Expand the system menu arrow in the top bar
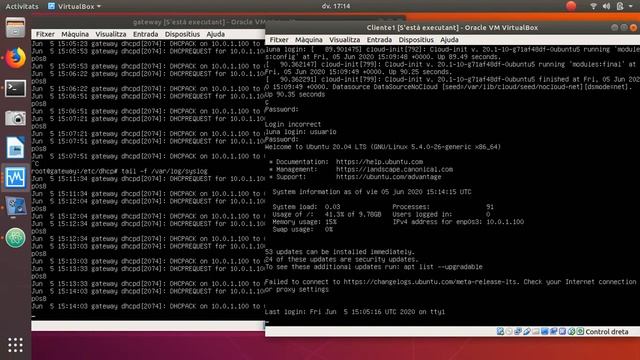The image size is (640, 360). point(631,7)
